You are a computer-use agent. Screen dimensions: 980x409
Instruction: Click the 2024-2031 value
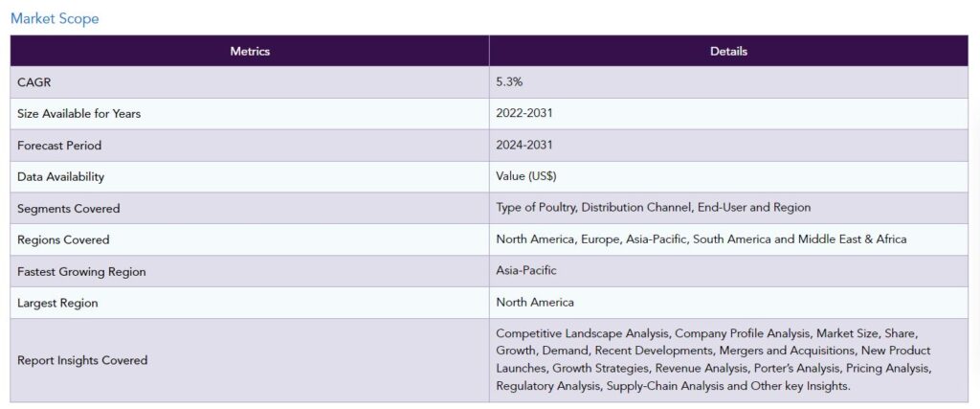(524, 145)
